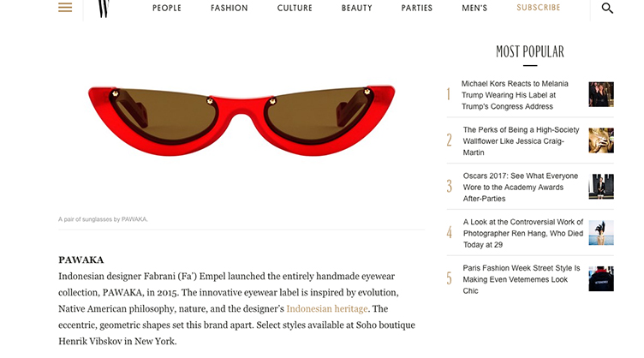Select the Beauty nav item
The height and width of the screenshot is (358, 644).
[x=356, y=8]
